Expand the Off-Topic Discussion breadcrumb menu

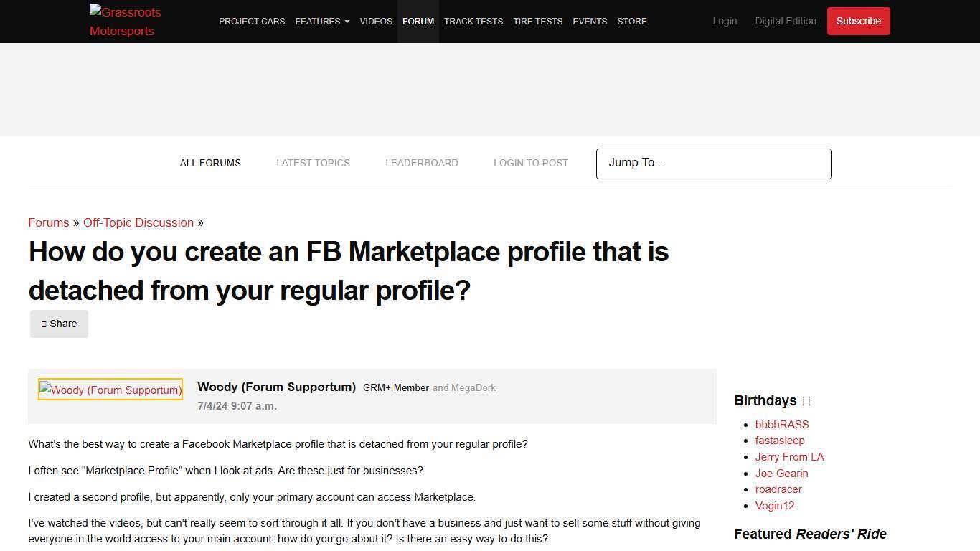(x=138, y=222)
